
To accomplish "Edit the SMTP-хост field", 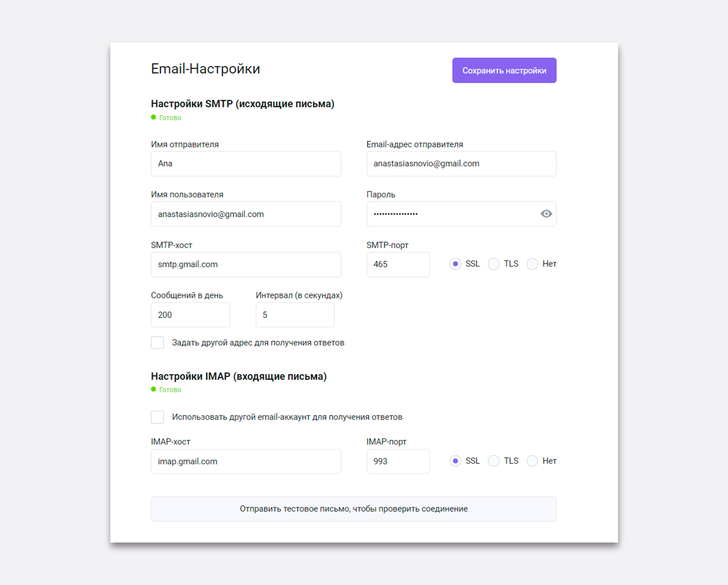I will coord(246,265).
